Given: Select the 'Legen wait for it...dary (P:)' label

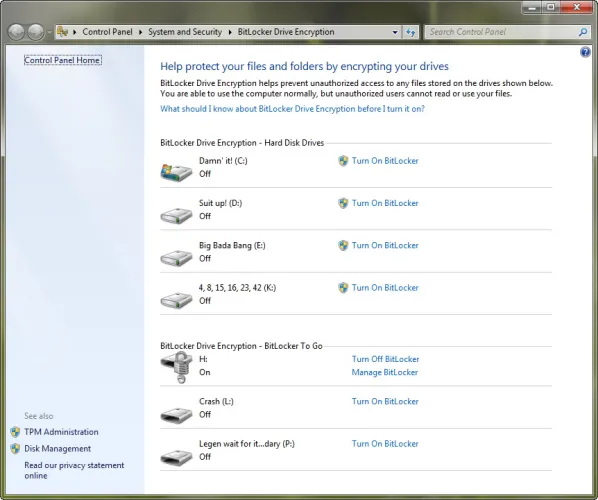Looking at the screenshot, I should click(x=247, y=444).
